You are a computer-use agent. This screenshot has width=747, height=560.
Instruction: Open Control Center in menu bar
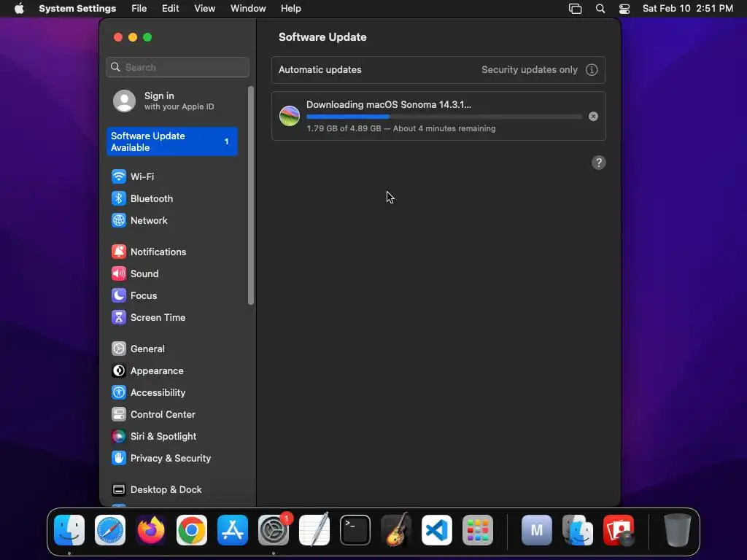click(624, 9)
